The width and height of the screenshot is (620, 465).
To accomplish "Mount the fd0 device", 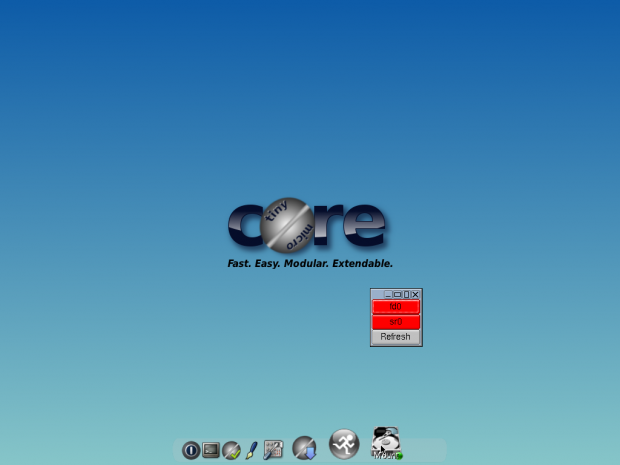I will tap(396, 306).
